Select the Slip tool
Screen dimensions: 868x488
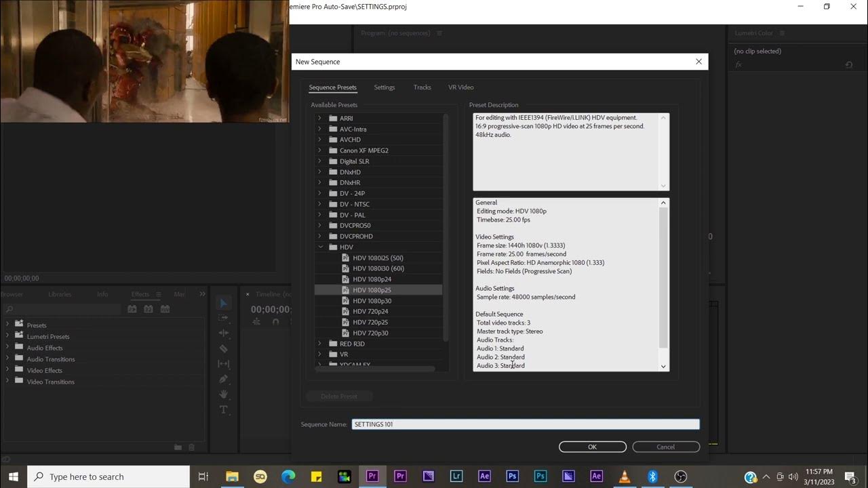tap(224, 364)
